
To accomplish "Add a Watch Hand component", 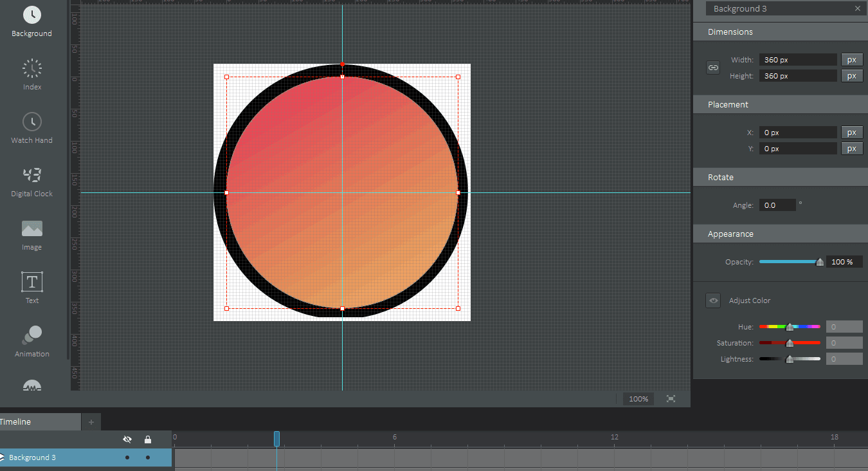I will coord(32,128).
